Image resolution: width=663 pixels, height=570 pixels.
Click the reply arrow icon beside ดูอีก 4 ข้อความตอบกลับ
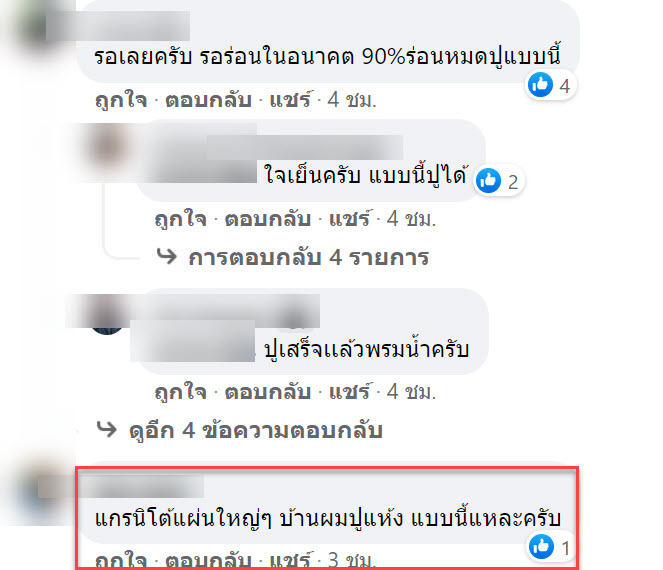coord(107,429)
